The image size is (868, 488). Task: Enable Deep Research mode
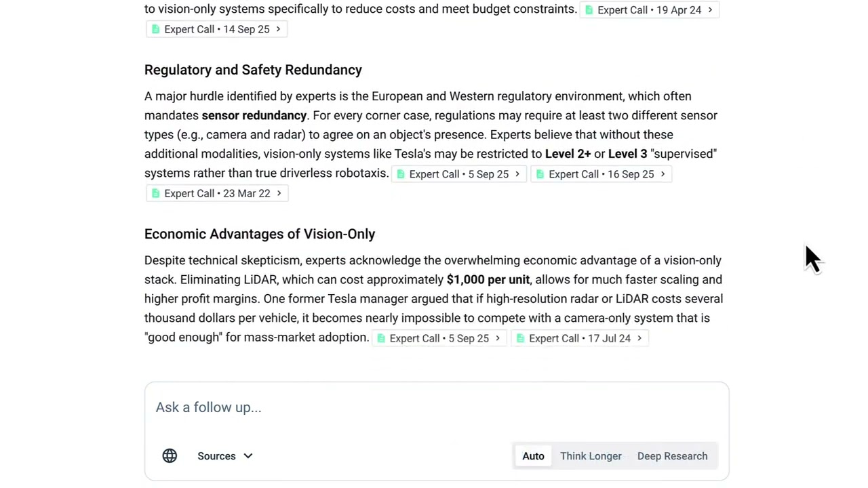tap(672, 456)
